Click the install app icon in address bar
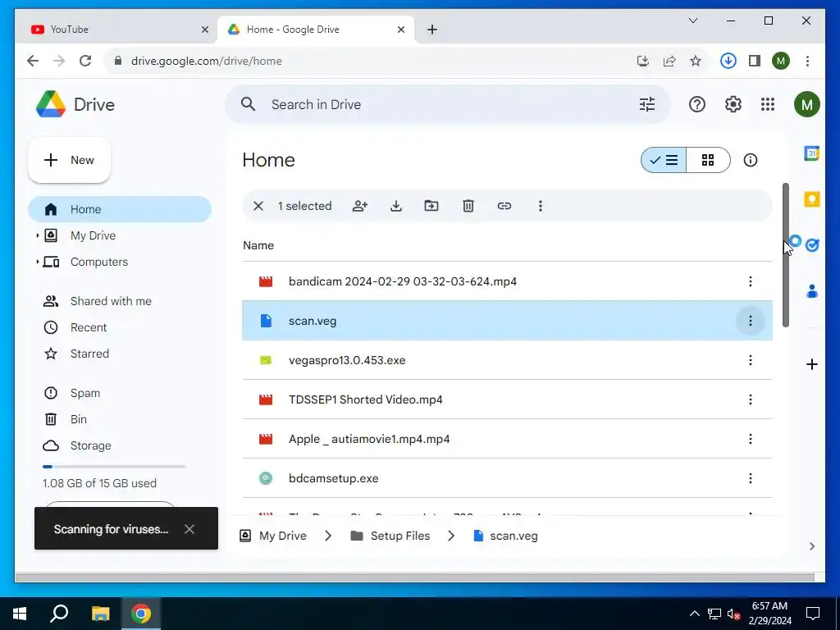This screenshot has width=840, height=630. coord(643,61)
